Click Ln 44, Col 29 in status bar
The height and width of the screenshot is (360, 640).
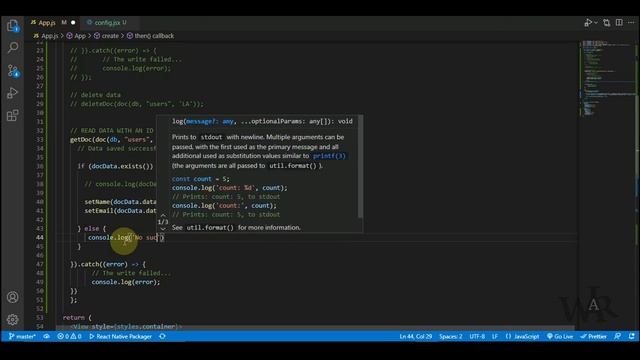416,336
